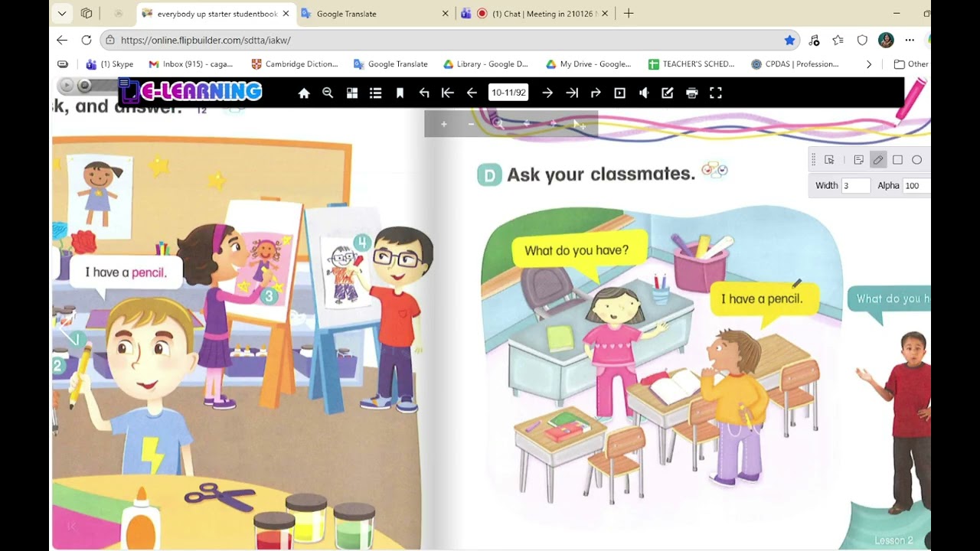Close the Chat Meeting tab
Screen dimensions: 980x551
point(605,14)
